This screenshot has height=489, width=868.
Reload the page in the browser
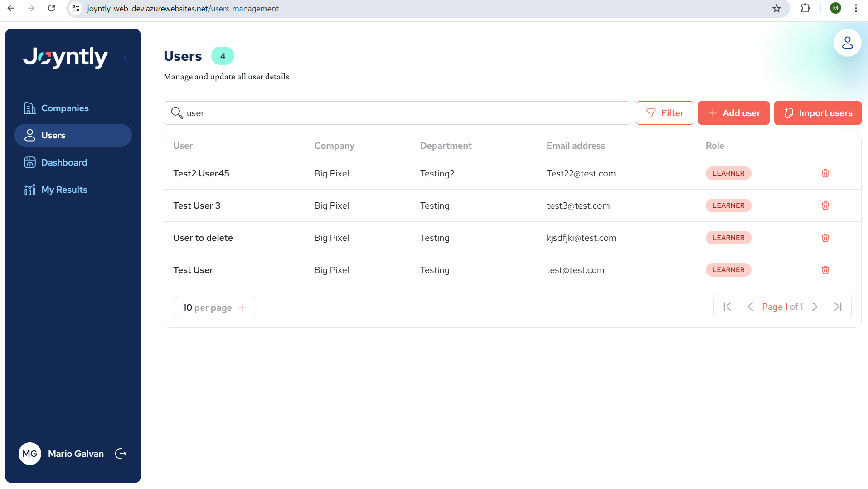click(x=51, y=8)
